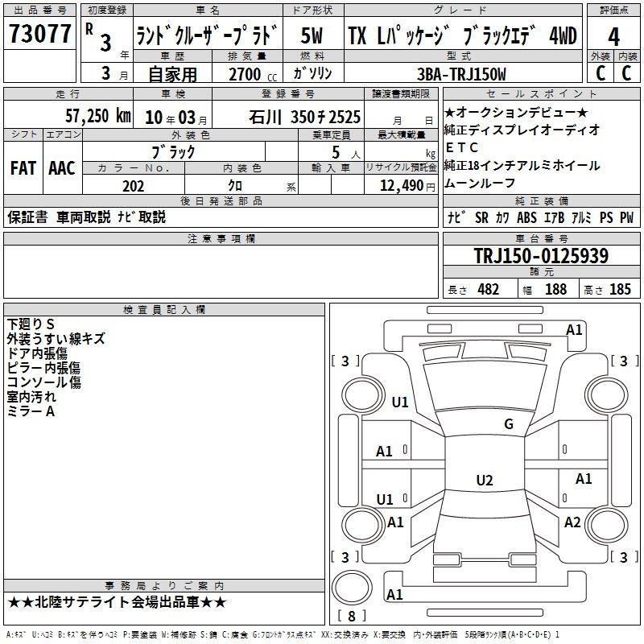Image resolution: width=644 pixels, height=644 pixels.
Task: Click the displacement value 2700 cc
Action: click(x=253, y=74)
